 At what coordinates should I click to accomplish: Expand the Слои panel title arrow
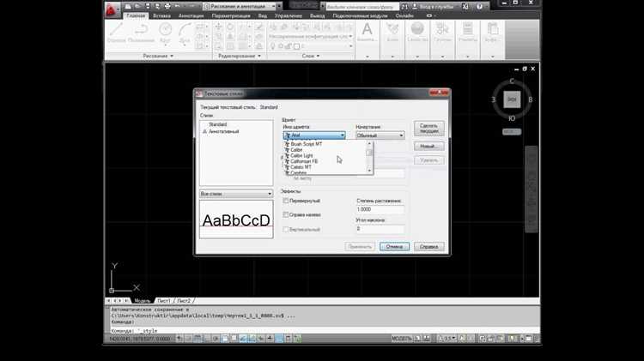coord(318,56)
